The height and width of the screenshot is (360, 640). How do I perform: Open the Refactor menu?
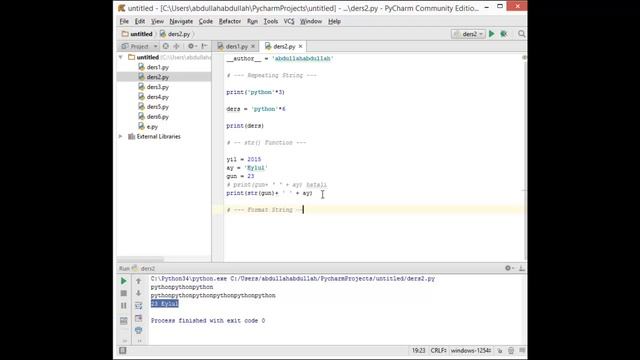[230, 21]
